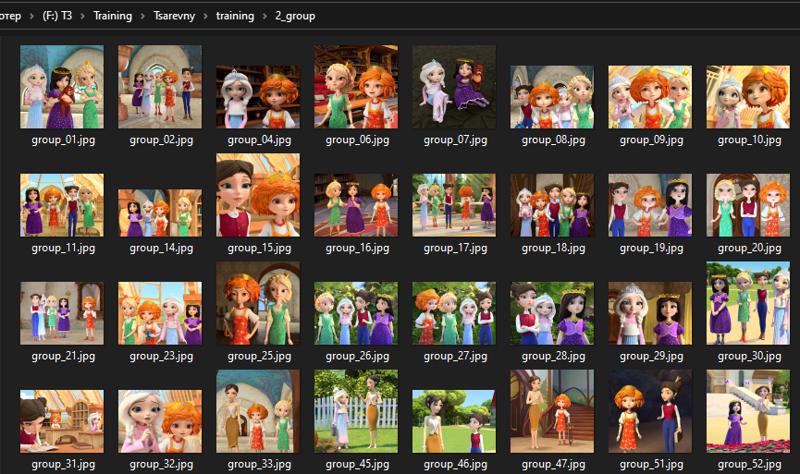Select the group_10.jpg thumbnail

748,96
